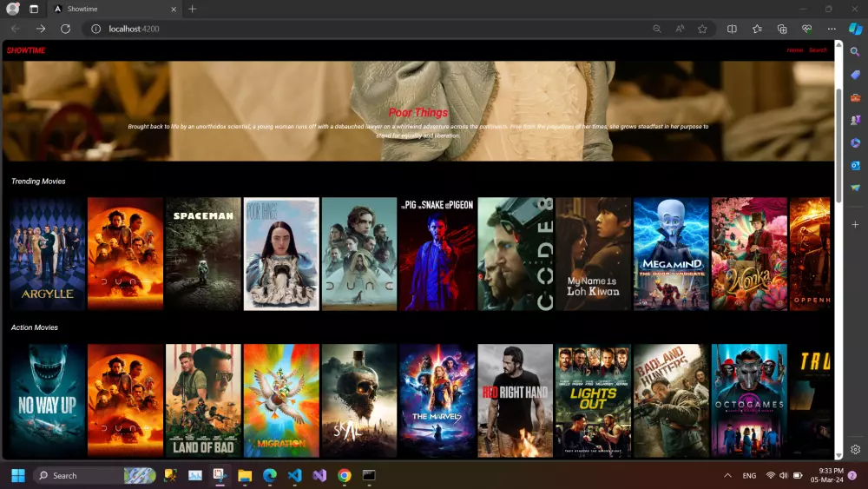This screenshot has width=868, height=489.
Task: Go to the Home nav link
Action: (795, 50)
